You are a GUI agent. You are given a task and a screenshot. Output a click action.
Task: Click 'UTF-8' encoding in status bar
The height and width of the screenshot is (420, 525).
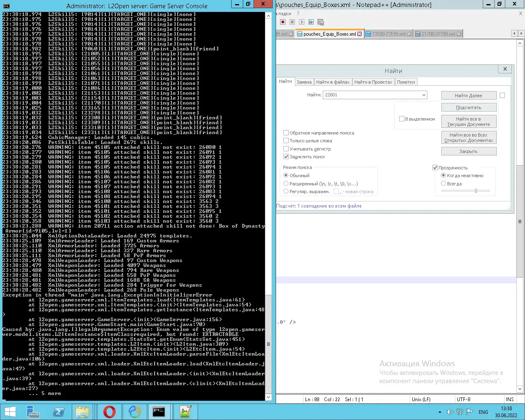click(x=463, y=399)
